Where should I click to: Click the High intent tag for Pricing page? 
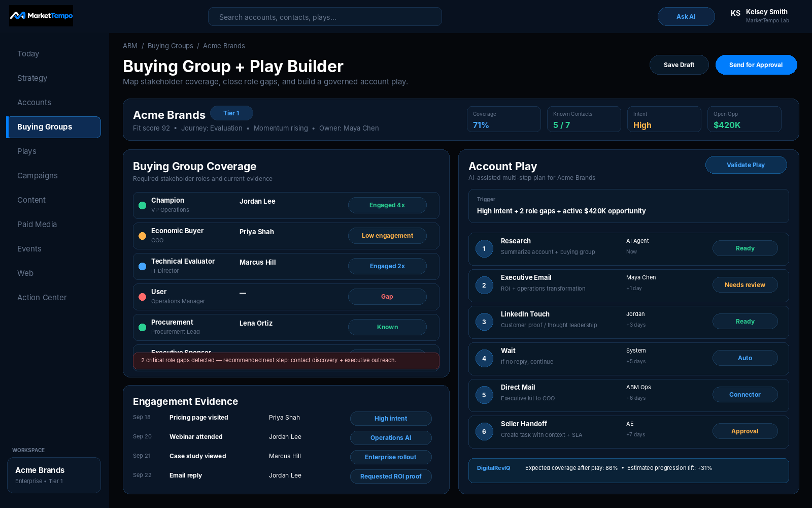coord(391,419)
